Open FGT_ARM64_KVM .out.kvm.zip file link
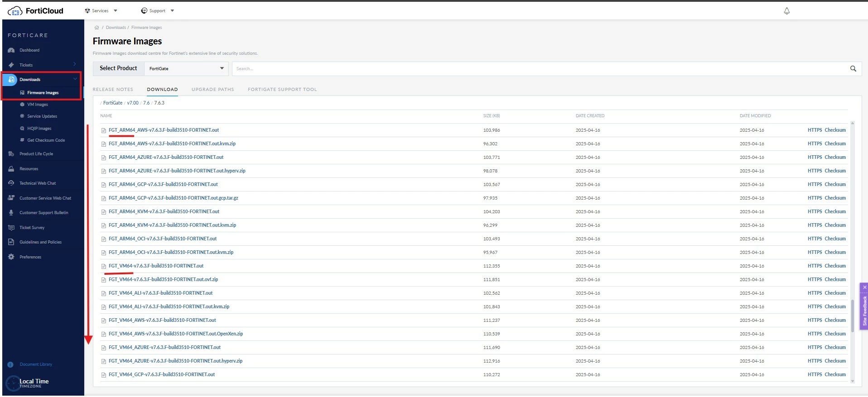Screen dimensions: 868x397 (x=172, y=225)
